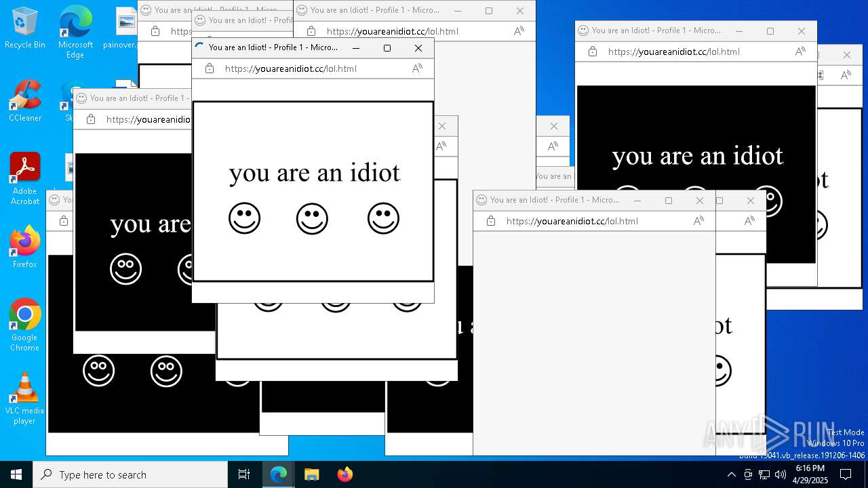The image size is (868, 488).
Task: Click Read aloud icon in the top-center popup window
Action: [519, 31]
